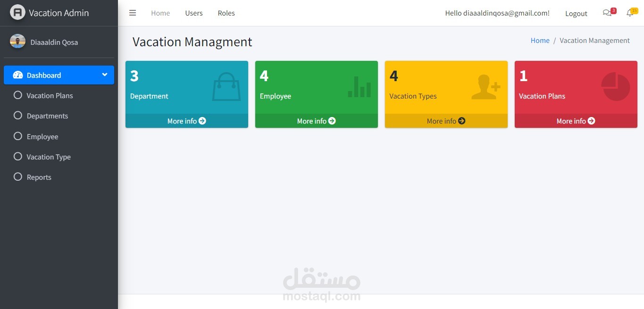Click the arrow icon in Employee More info bar
Image resolution: width=644 pixels, height=309 pixels.
point(332,121)
